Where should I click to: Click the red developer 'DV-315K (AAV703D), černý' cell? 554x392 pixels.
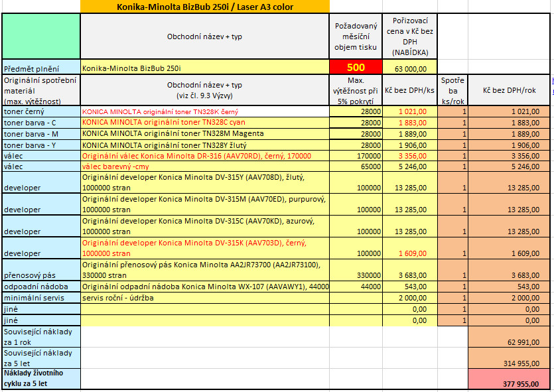coord(205,248)
